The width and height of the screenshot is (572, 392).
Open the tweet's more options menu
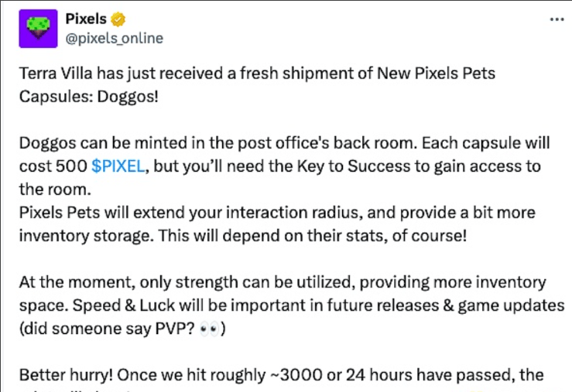556,19
